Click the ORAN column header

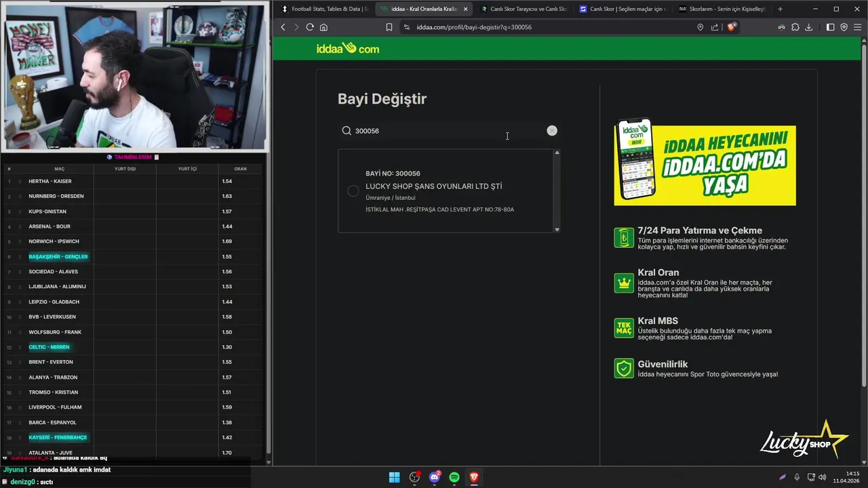[x=240, y=169]
